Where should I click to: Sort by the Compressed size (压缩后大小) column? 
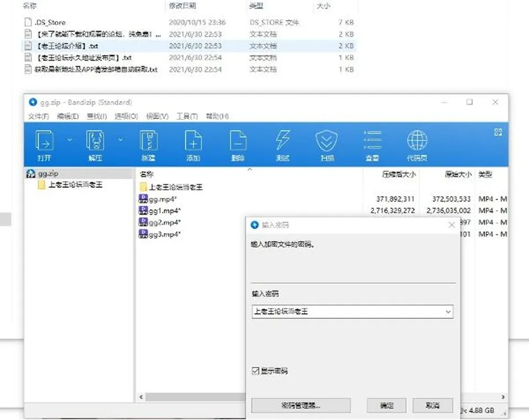point(398,174)
